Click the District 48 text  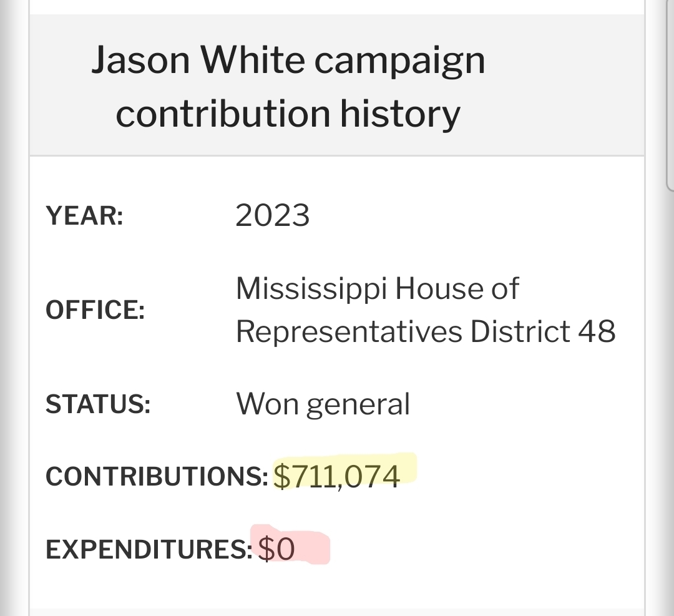pyautogui.click(x=543, y=331)
